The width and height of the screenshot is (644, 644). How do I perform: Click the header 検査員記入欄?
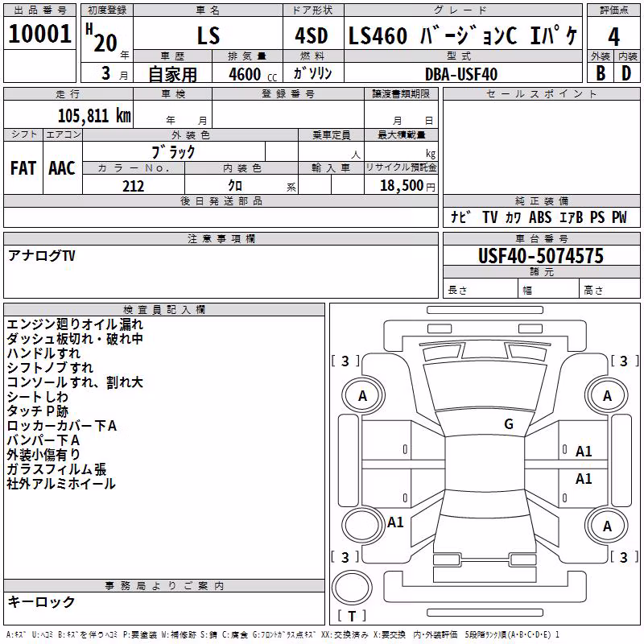pyautogui.click(x=164, y=310)
